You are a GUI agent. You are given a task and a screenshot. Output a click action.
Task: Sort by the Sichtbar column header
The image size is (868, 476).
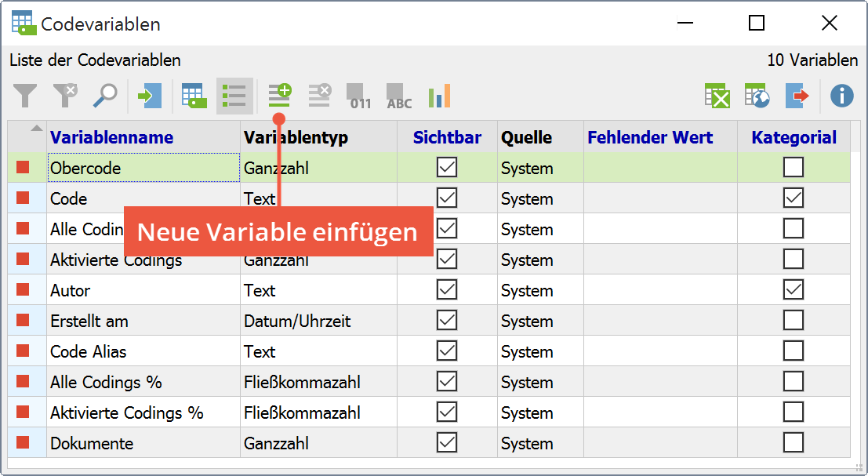[447, 136]
